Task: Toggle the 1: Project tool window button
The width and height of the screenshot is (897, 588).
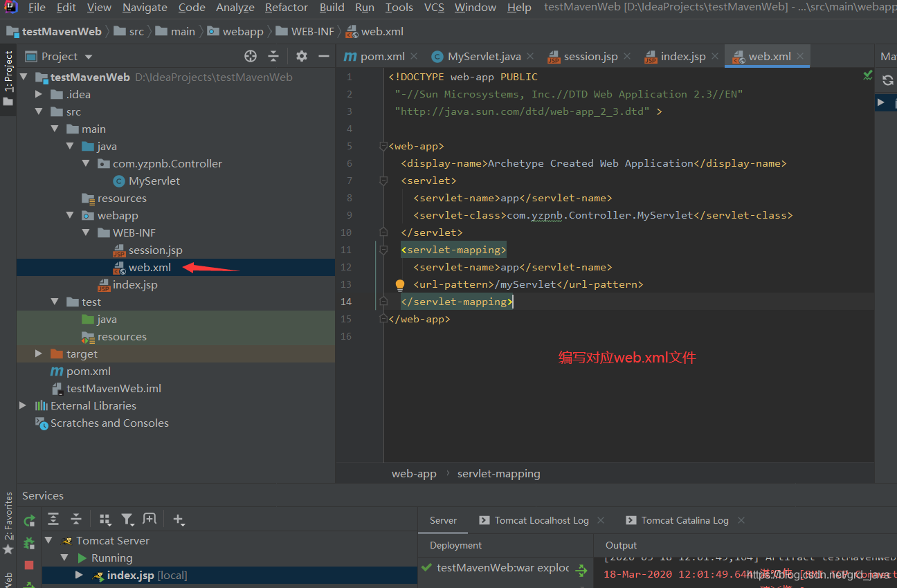Action: 8,78
